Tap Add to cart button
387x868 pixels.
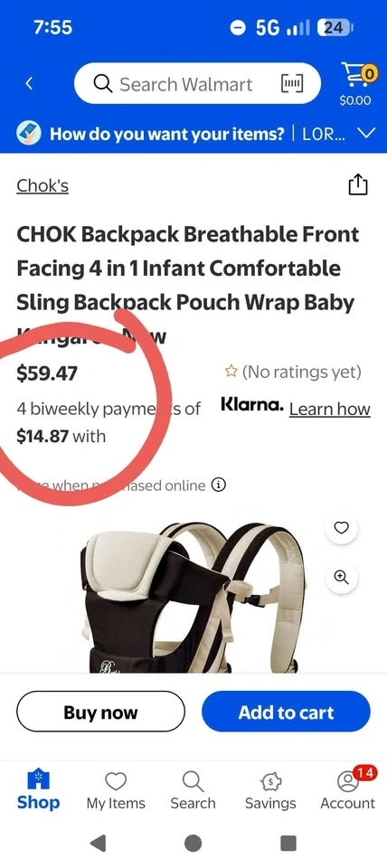point(286,712)
